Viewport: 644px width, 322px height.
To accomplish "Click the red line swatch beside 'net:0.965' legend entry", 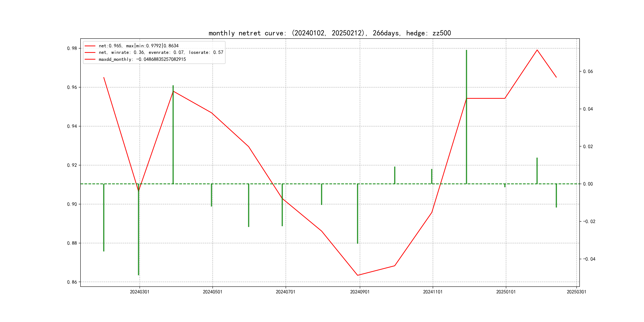I will click(x=90, y=46).
